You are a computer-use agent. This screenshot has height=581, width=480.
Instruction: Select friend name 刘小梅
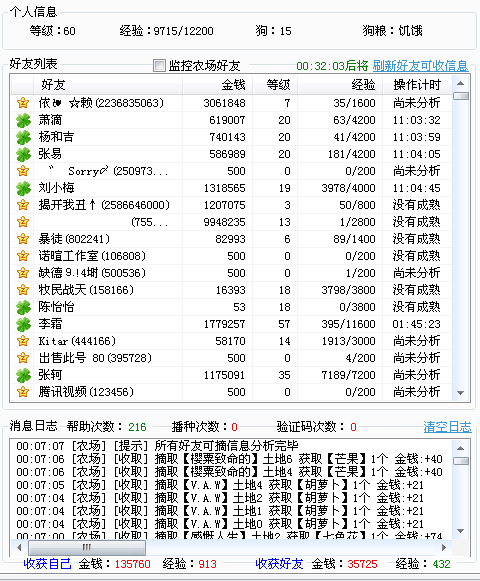[x=56, y=188]
